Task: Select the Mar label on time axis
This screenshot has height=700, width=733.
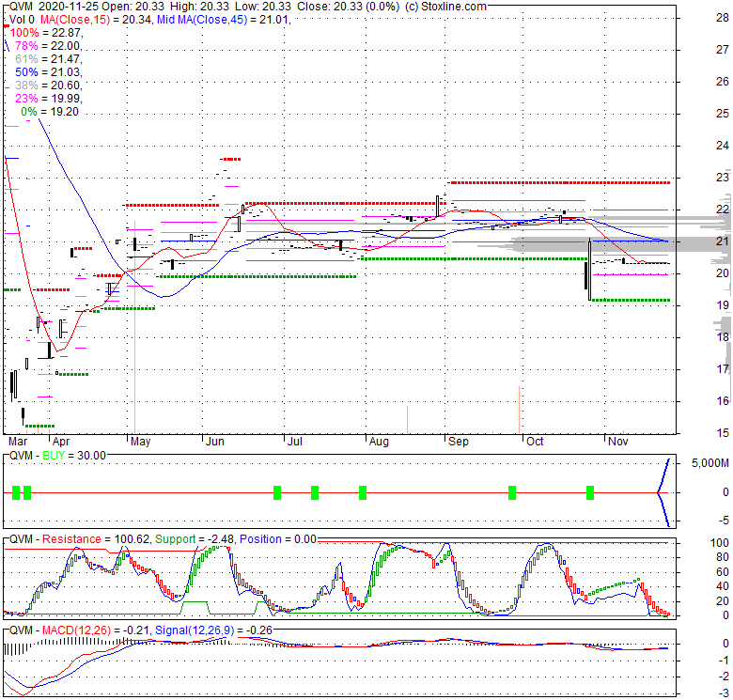Action: point(18,442)
